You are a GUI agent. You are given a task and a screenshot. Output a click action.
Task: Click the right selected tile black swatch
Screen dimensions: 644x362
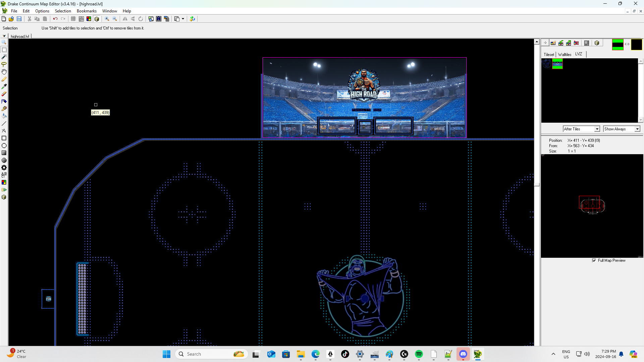tap(636, 45)
